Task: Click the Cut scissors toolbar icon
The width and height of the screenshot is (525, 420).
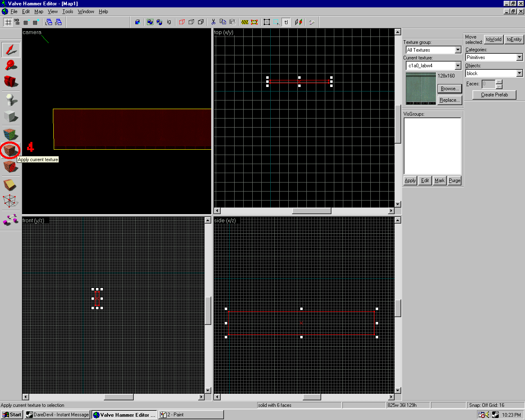Action: (x=213, y=22)
